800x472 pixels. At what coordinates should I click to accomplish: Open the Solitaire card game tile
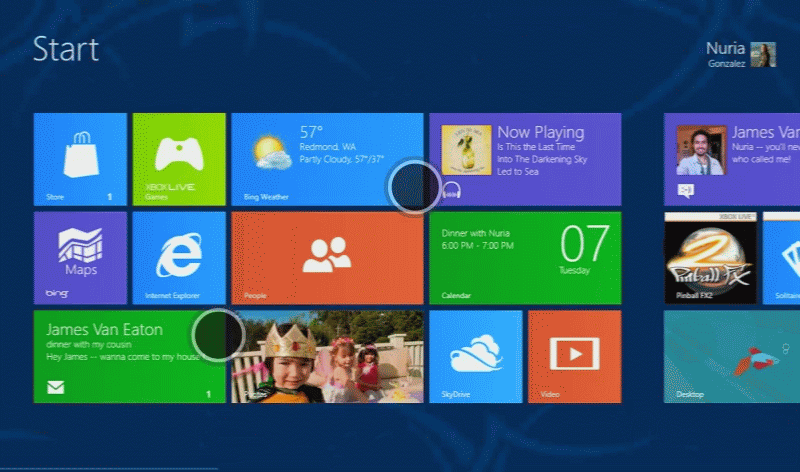(x=782, y=258)
